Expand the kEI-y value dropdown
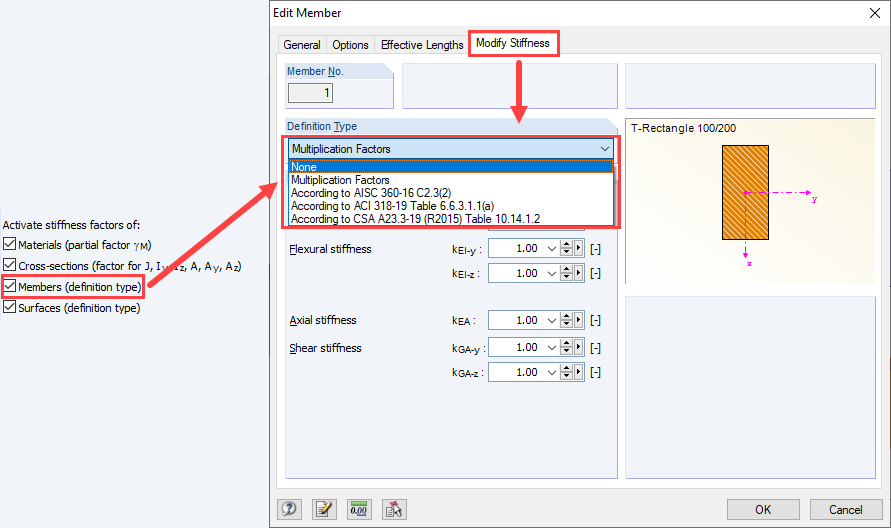 click(551, 249)
